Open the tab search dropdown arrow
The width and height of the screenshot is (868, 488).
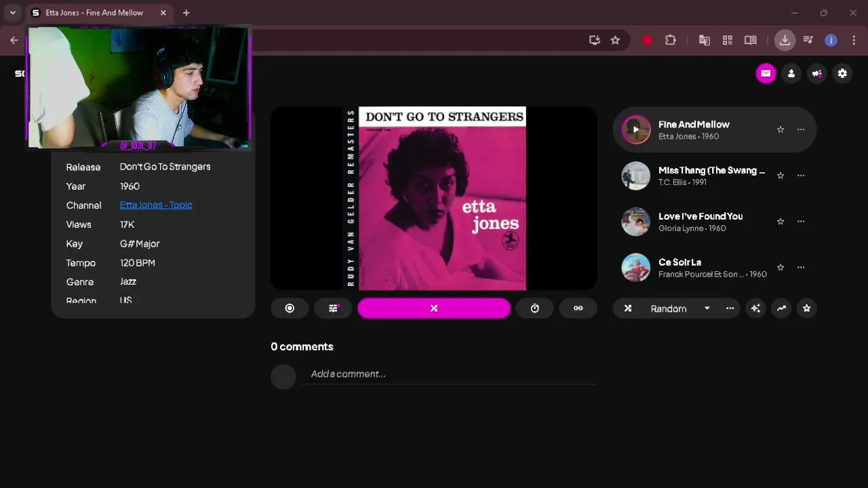tap(12, 13)
